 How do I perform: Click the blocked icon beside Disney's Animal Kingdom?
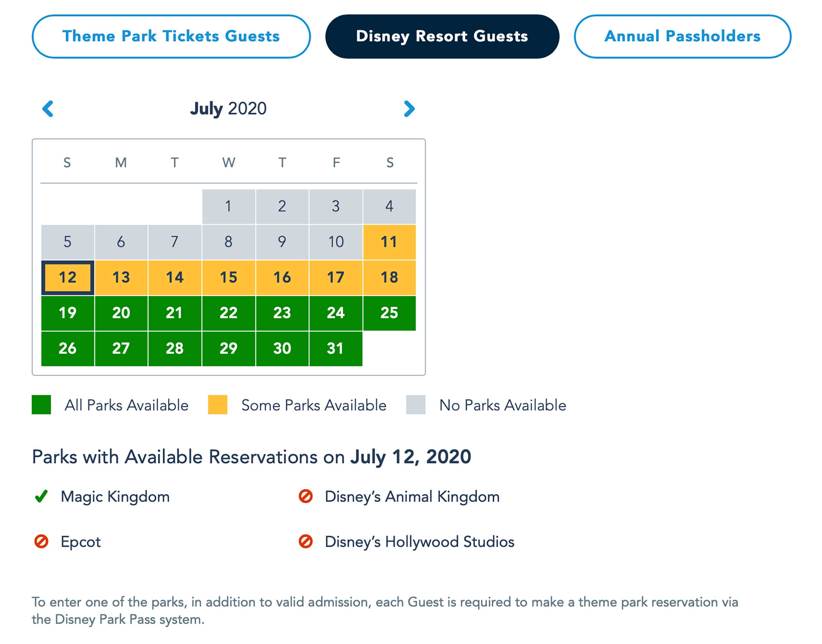pyautogui.click(x=306, y=497)
